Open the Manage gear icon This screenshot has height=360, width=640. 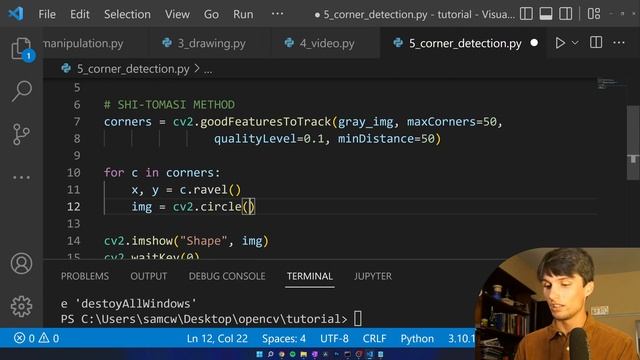pyautogui.click(x=21, y=307)
